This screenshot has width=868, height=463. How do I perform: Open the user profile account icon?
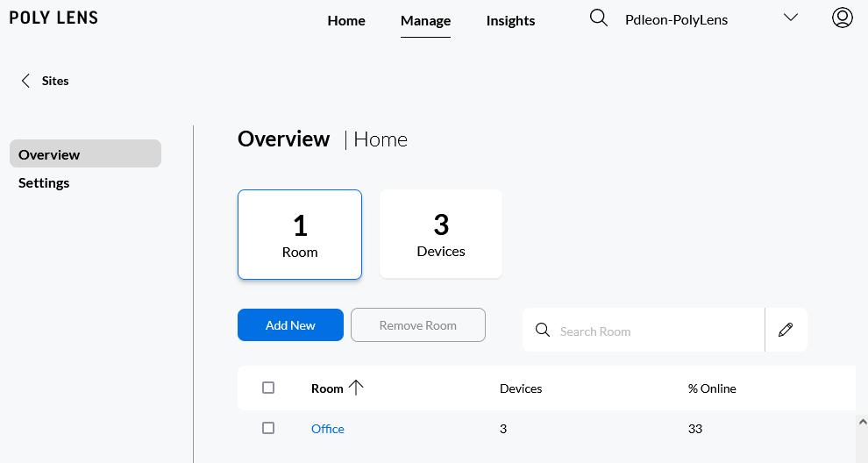(x=842, y=18)
